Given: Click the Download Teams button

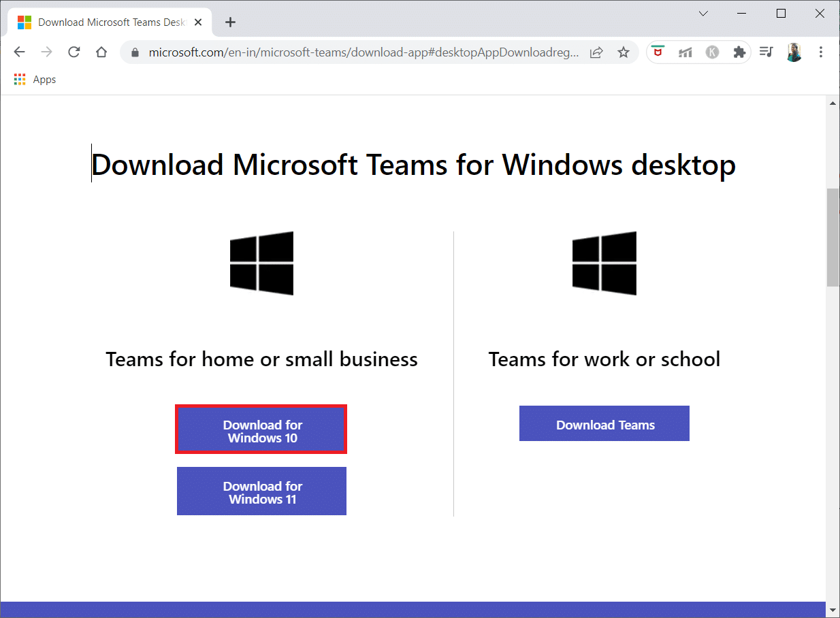Looking at the screenshot, I should point(604,423).
